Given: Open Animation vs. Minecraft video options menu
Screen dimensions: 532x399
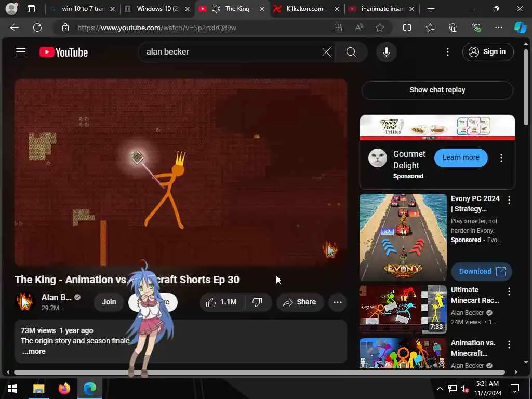Looking at the screenshot, I should 509,345.
